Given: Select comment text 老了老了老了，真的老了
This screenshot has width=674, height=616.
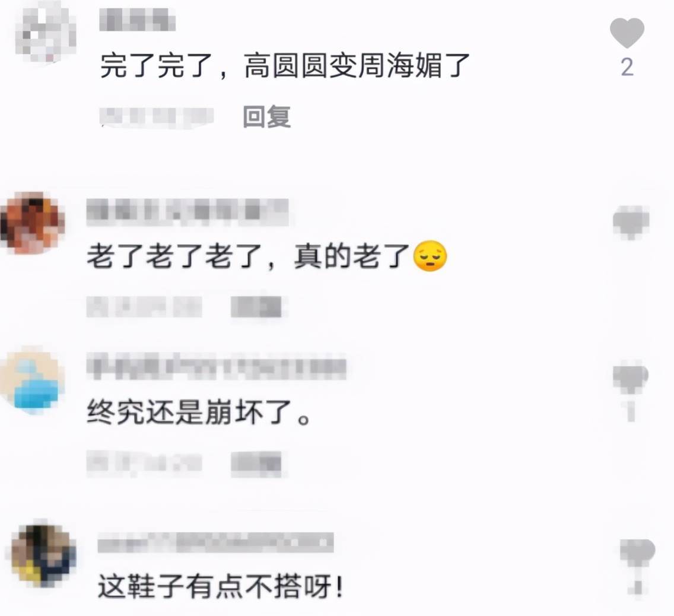Looking at the screenshot, I should coord(267,256).
